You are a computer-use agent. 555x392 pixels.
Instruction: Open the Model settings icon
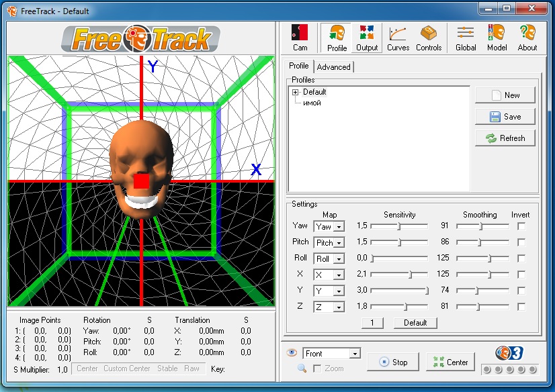[x=497, y=38]
